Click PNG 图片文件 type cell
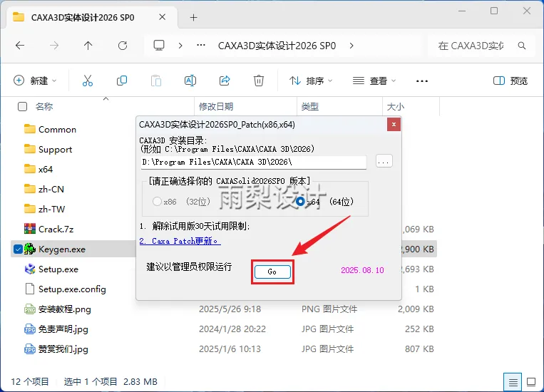Screen dimensions: 544x392 tap(329, 309)
